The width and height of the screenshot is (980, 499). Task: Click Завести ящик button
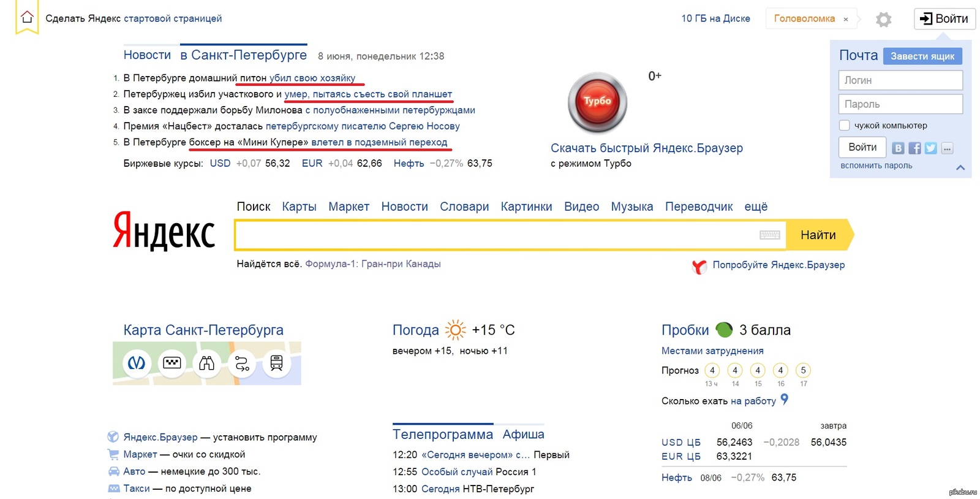pyautogui.click(x=922, y=56)
